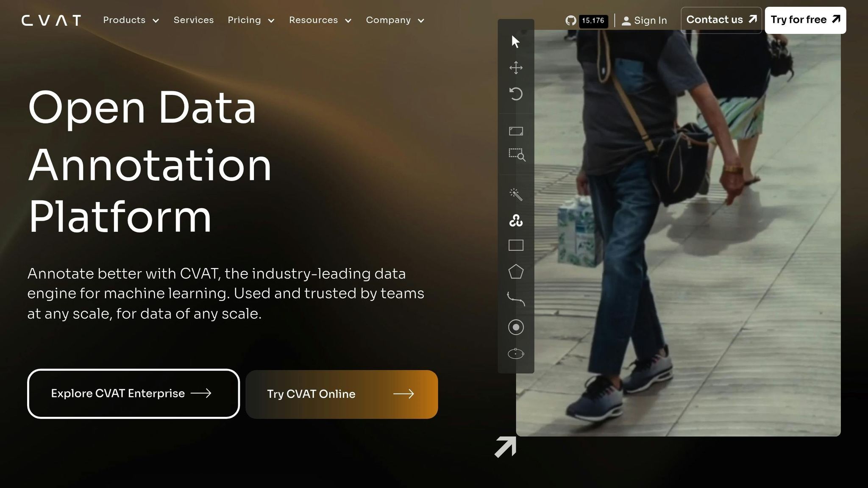This screenshot has height=488, width=868.
Task: Pick the draw rectangle tool
Action: coord(516,245)
